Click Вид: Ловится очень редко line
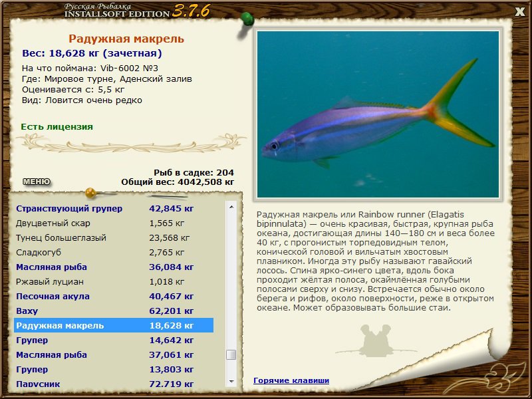 click(x=82, y=100)
